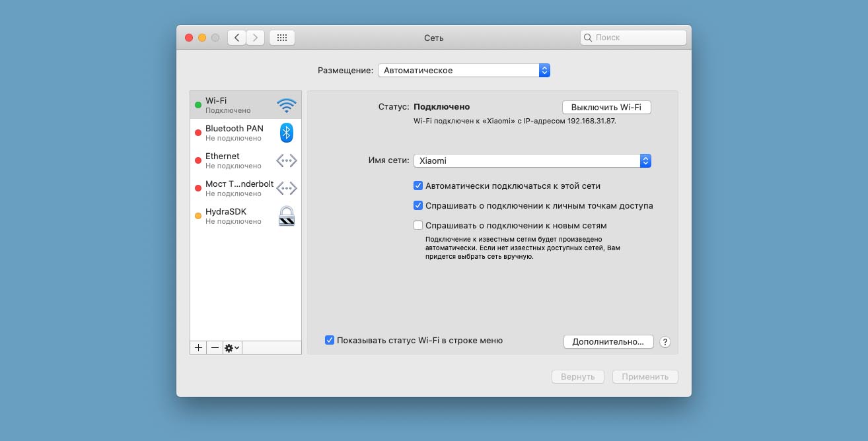868x441 pixels.
Task: Enable 'Спрашивать о подключении к новым сетям'
Action: (418, 226)
